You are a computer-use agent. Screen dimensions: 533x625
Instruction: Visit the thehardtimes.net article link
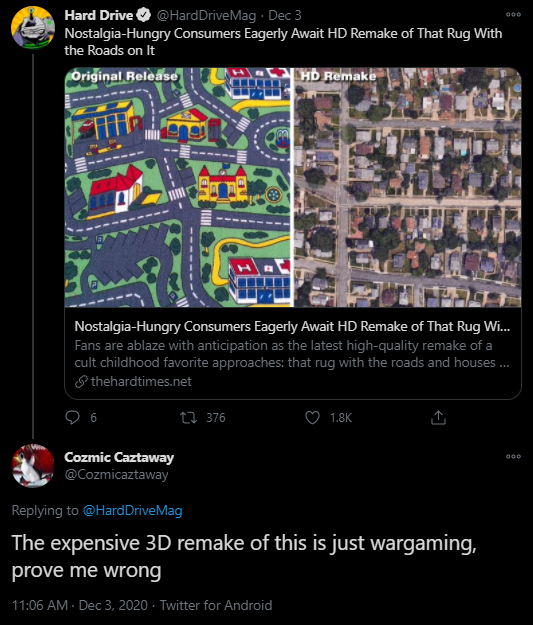141,381
